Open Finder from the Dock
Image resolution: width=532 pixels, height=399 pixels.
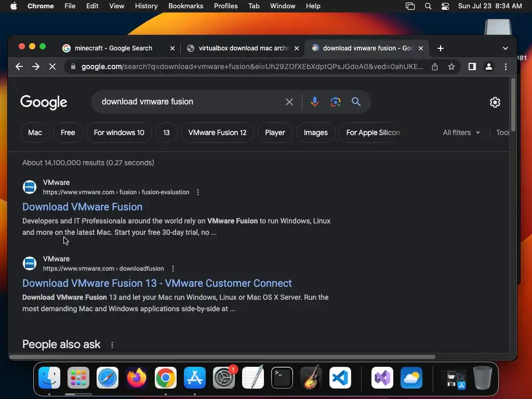(x=49, y=378)
